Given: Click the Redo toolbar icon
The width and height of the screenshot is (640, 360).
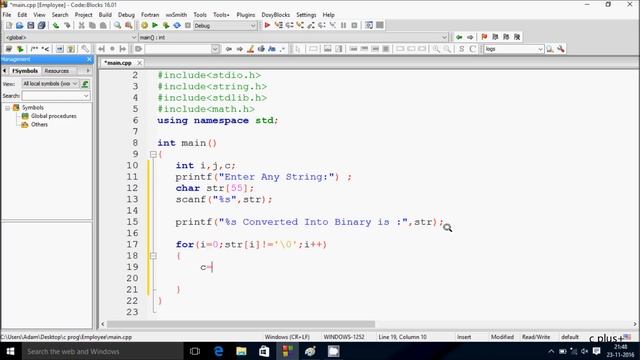Looking at the screenshot, I should (x=67, y=25).
